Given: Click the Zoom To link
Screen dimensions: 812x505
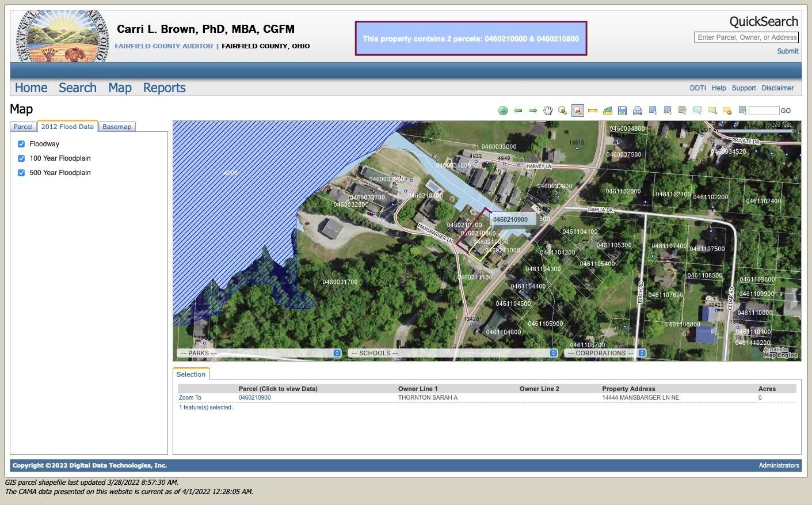Looking at the screenshot, I should pos(190,398).
